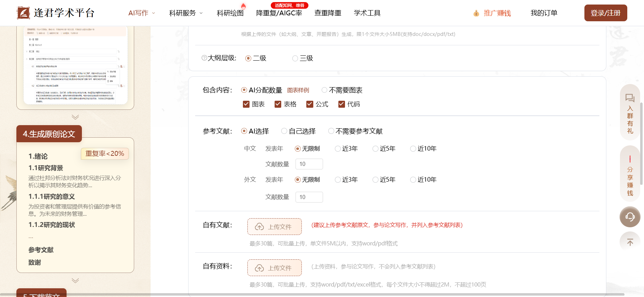Uncheck the 代码 checkbox
This screenshot has width=644, height=297.
pyautogui.click(x=342, y=104)
